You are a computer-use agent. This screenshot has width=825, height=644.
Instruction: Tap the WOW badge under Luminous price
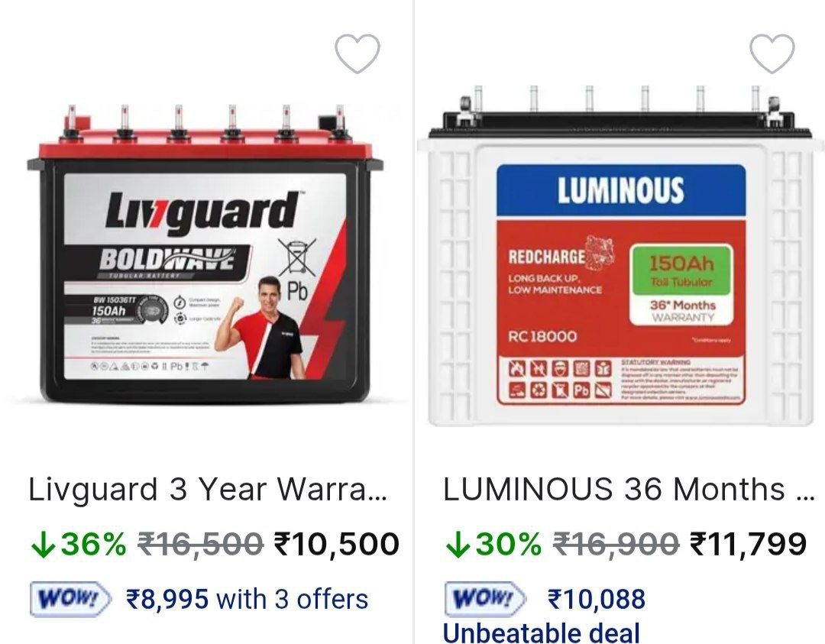point(484,599)
